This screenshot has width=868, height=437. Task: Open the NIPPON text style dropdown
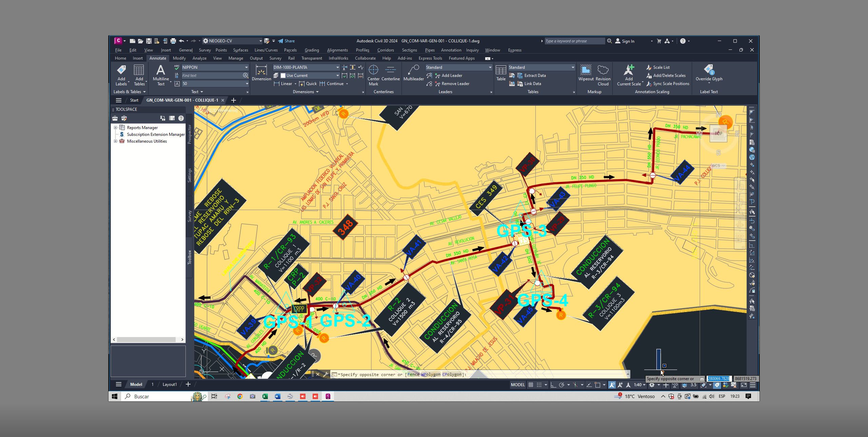tap(246, 67)
